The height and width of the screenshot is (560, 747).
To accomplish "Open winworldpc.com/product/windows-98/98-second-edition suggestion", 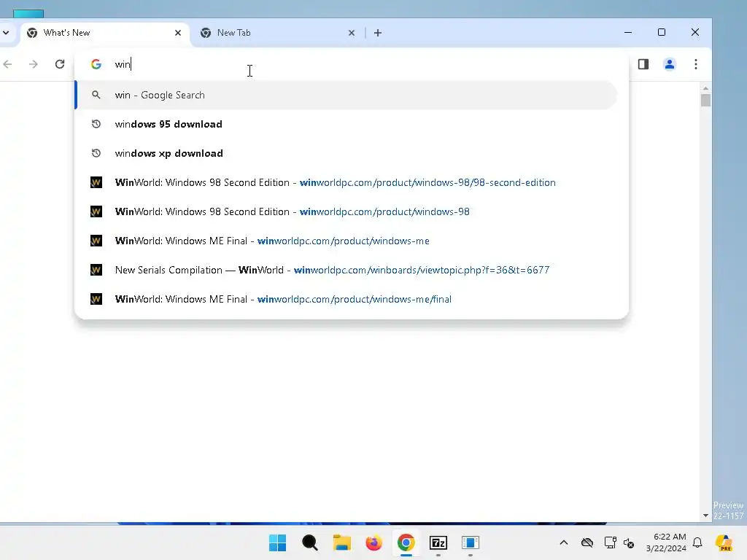I will pos(347,182).
